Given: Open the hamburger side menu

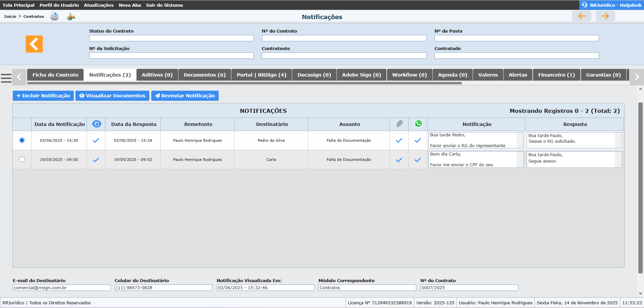Looking at the screenshot, I should click(6, 78).
